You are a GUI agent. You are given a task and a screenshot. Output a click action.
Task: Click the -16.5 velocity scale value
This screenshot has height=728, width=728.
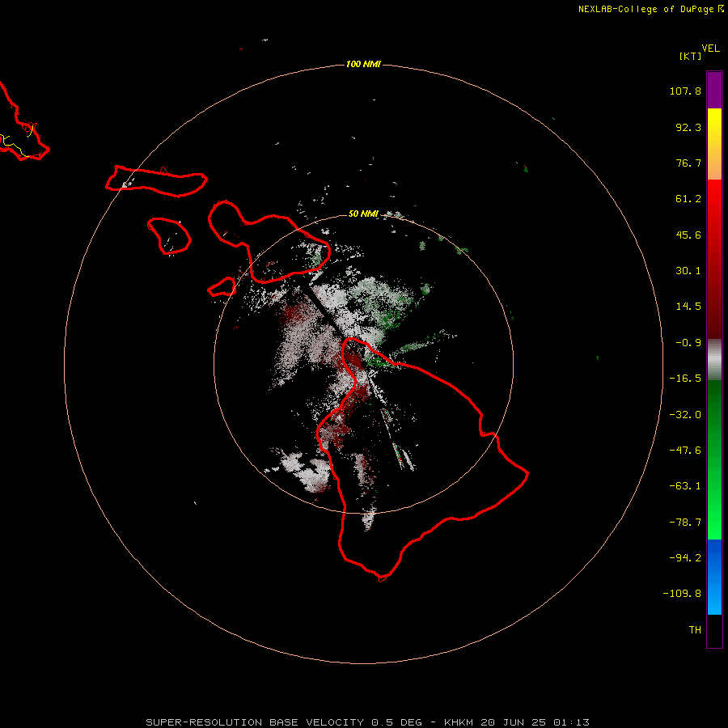tap(685, 379)
